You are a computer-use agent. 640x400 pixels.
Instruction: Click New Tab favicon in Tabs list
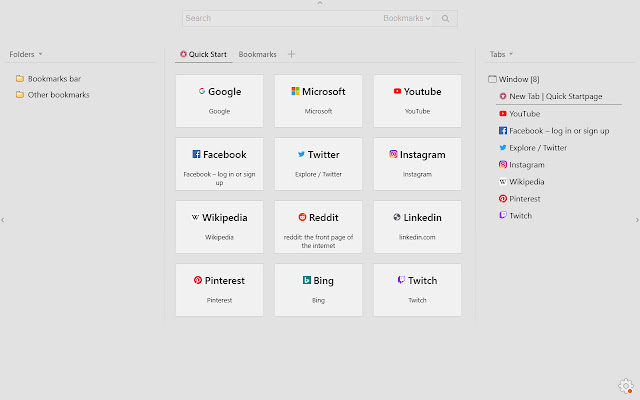[x=503, y=96]
